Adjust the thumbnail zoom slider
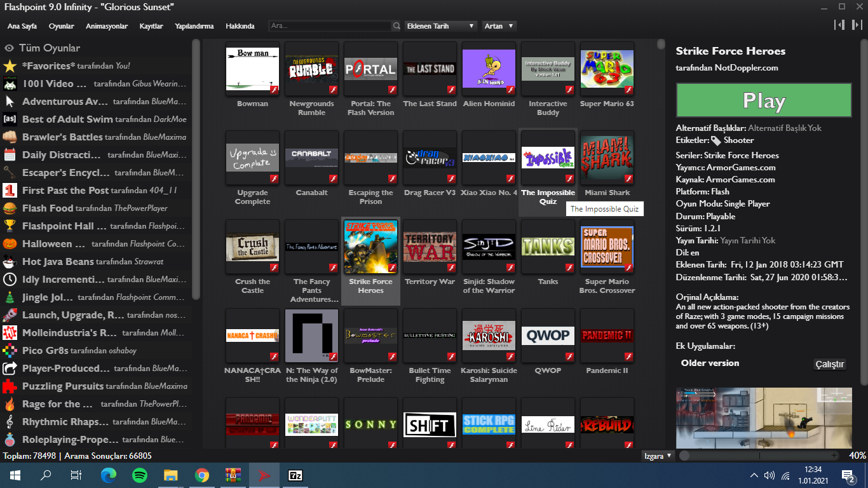The image size is (868, 488). [760, 456]
